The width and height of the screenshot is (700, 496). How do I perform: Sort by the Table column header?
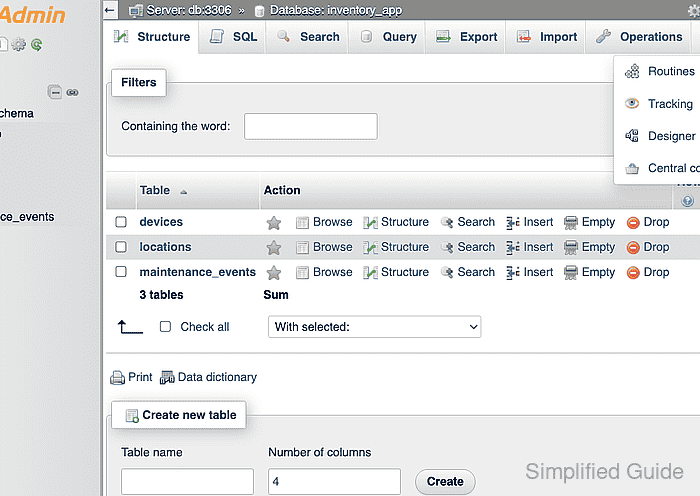pyautogui.click(x=155, y=190)
